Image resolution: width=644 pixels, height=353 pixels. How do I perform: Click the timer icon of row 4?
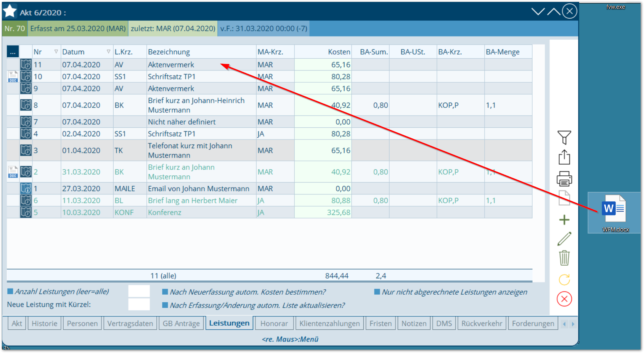tap(26, 133)
